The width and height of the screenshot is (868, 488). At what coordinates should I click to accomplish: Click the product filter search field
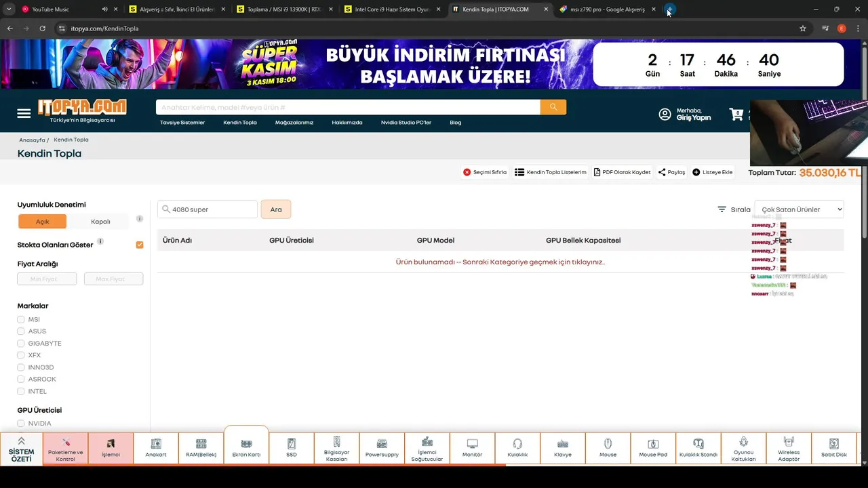tap(208, 209)
